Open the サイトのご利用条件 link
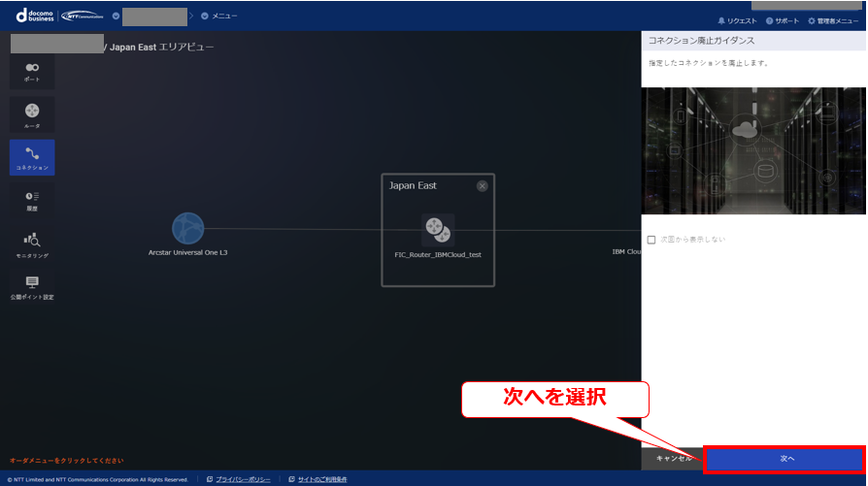This screenshot has height=486, width=868. [x=322, y=479]
